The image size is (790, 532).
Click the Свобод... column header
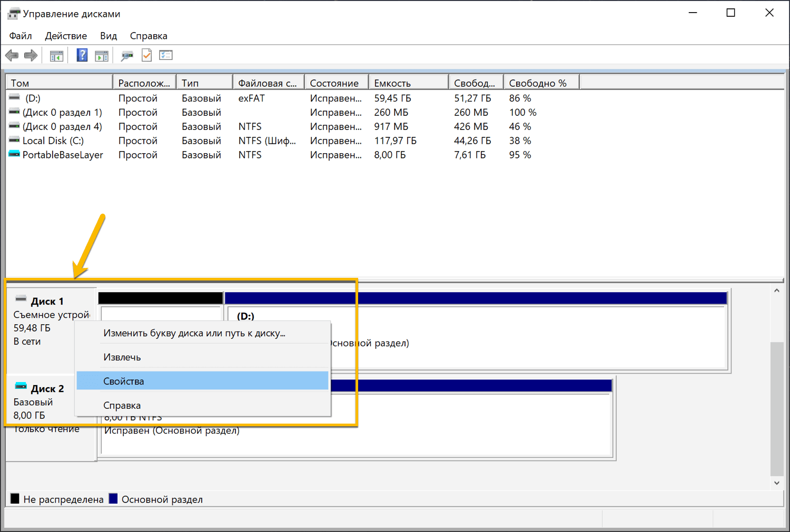pos(476,83)
